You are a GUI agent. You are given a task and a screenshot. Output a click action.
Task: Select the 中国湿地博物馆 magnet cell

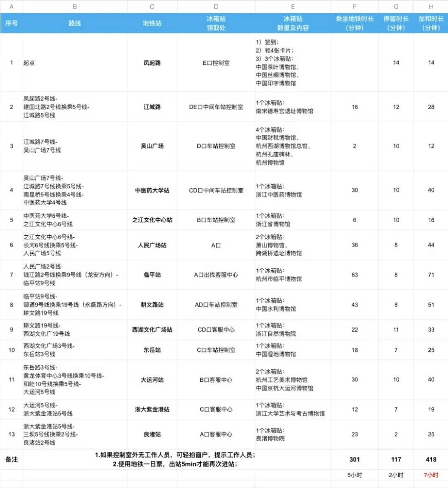pyautogui.click(x=293, y=350)
